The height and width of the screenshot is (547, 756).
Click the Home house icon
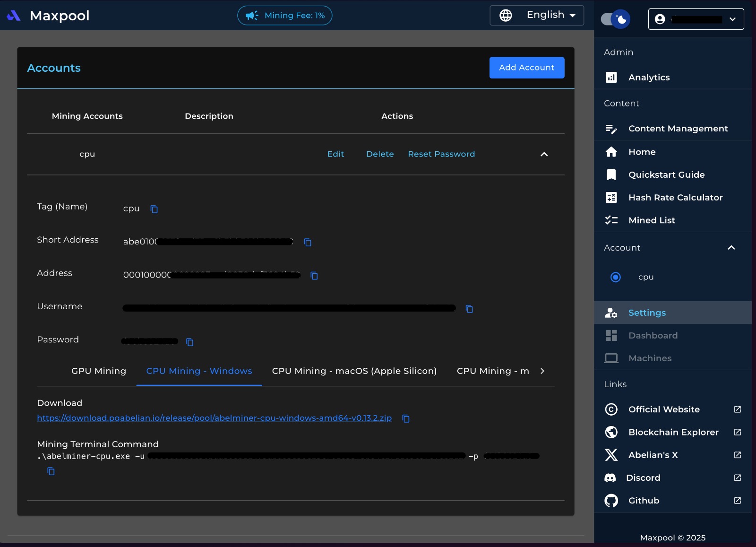tap(611, 152)
